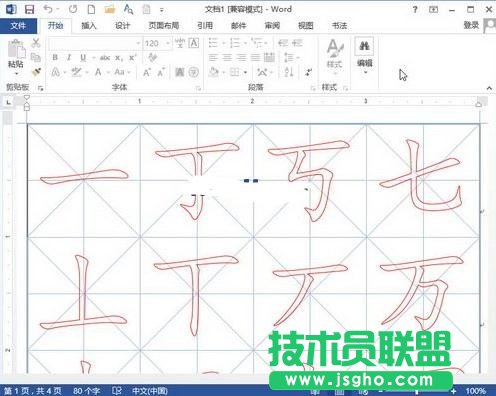Screen dimensions: 496x396
Task: Switch to the 设计 Design tab
Action: click(122, 26)
